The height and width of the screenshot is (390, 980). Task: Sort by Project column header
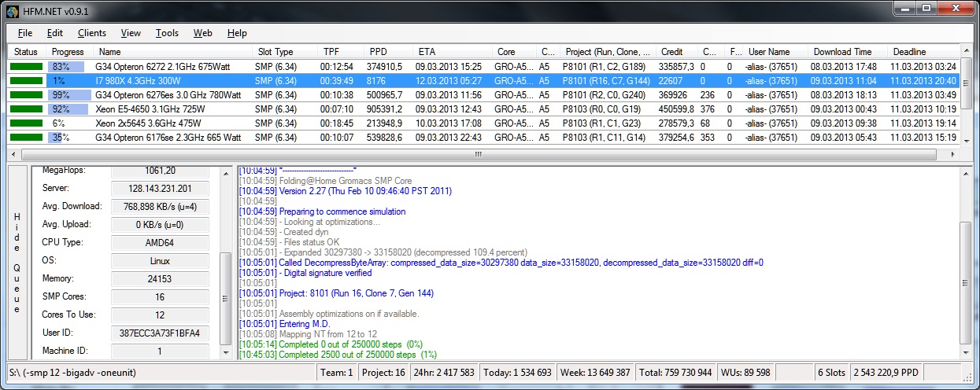pyautogui.click(x=607, y=52)
